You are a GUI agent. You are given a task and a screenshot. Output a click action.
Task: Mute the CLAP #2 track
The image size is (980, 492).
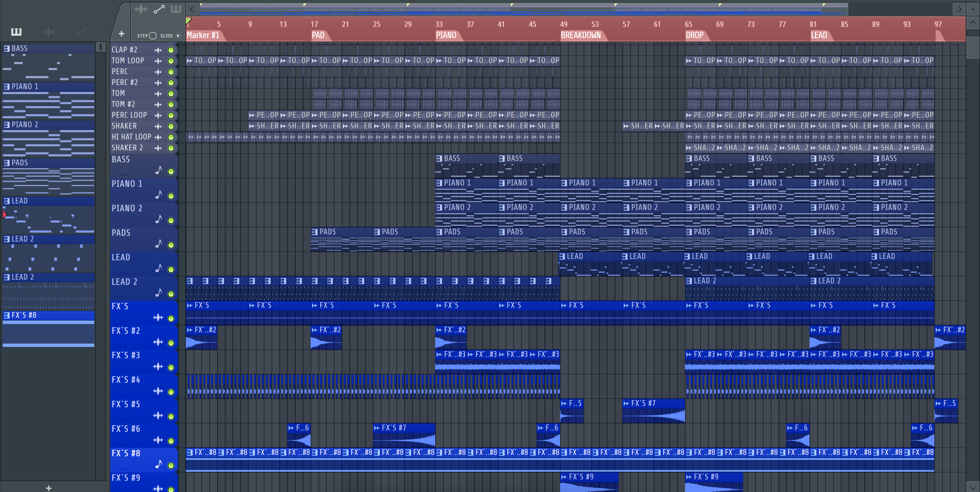pos(171,50)
